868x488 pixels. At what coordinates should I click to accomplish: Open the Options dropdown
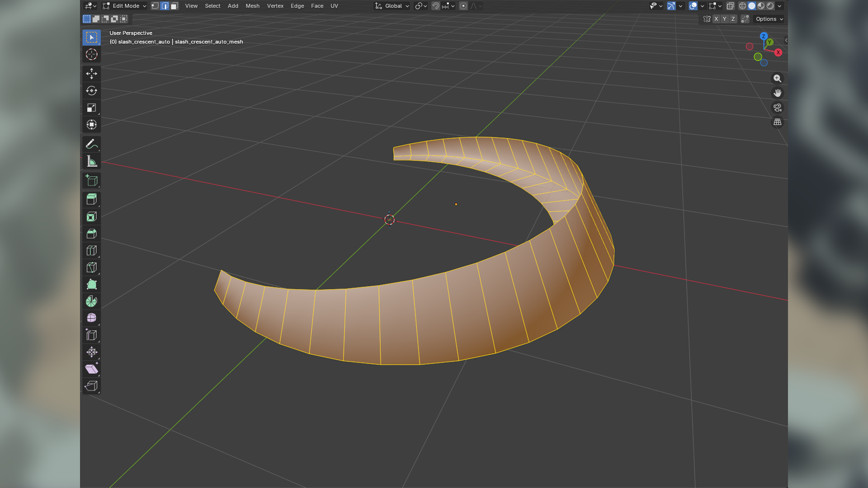[x=769, y=19]
